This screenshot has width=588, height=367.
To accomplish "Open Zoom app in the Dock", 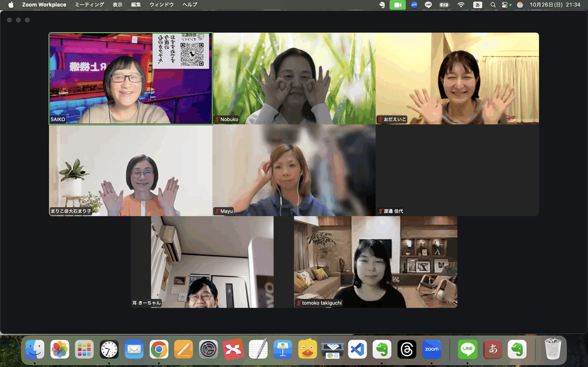I will point(432,349).
